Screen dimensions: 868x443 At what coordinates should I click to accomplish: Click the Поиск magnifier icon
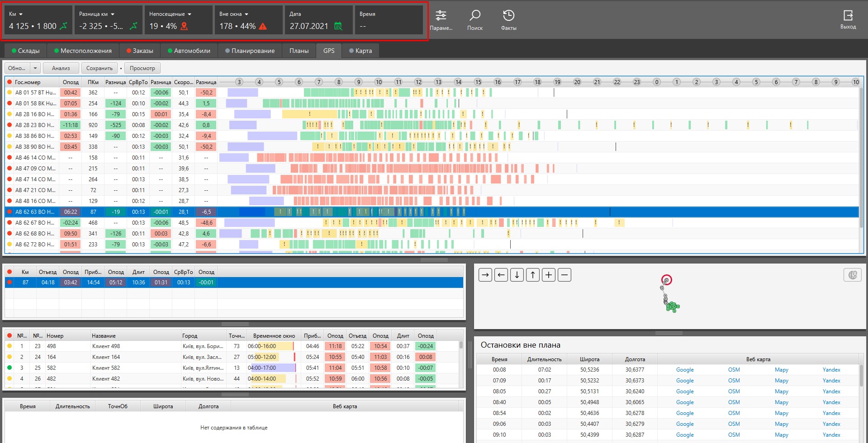coord(475,16)
